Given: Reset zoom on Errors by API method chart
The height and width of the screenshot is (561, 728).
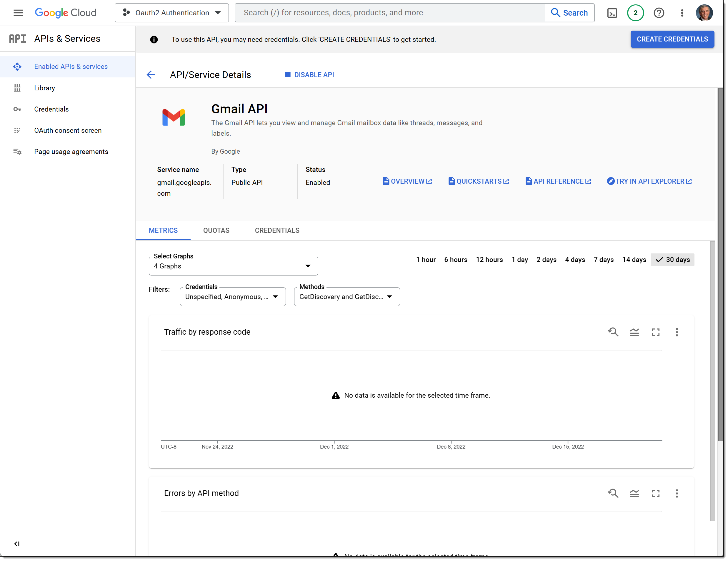Looking at the screenshot, I should pos(613,493).
